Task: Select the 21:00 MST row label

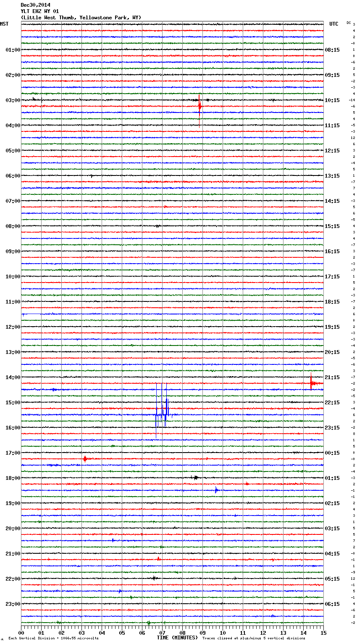Action: (13, 554)
